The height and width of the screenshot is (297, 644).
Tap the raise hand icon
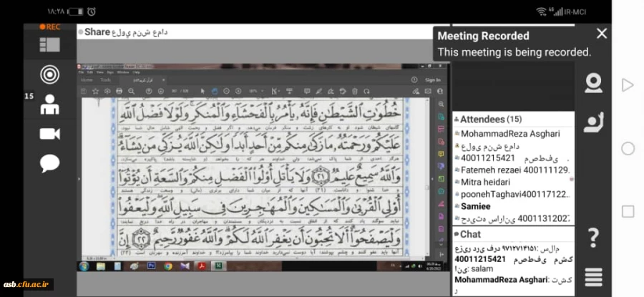click(592, 122)
